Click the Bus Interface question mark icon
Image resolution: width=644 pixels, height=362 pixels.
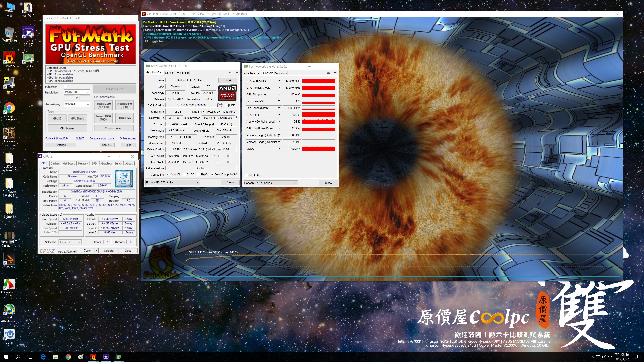pyautogui.click(x=236, y=118)
